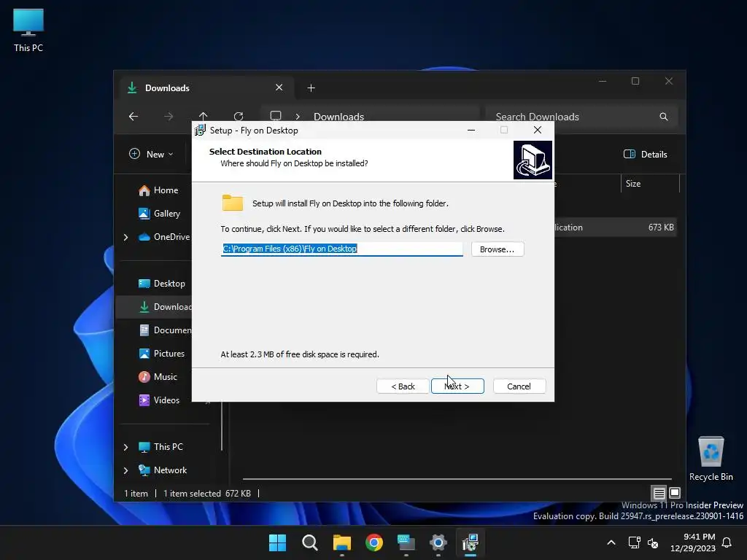Expand the OneDrive tree node

click(x=125, y=237)
